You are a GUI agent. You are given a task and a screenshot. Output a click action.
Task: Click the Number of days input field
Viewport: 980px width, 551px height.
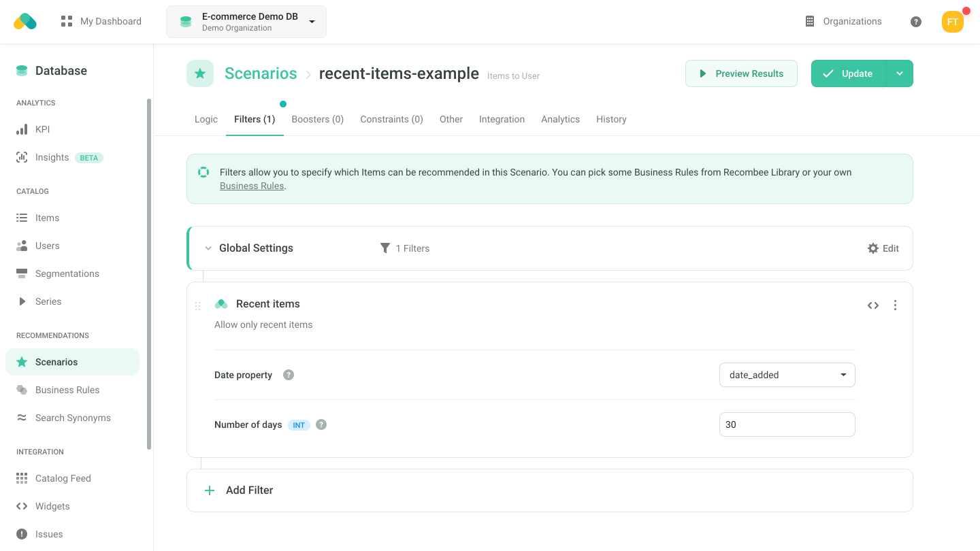(x=787, y=424)
